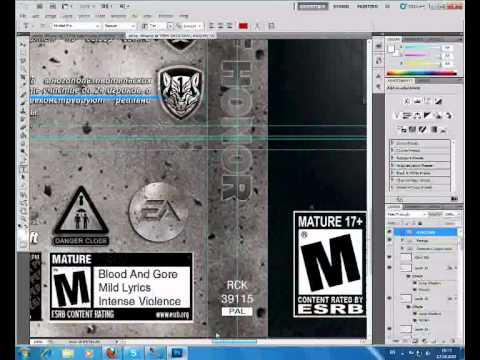Open the Type tool preset picker
Image resolution: width=480 pixels, height=360 pixels.
[26, 26]
